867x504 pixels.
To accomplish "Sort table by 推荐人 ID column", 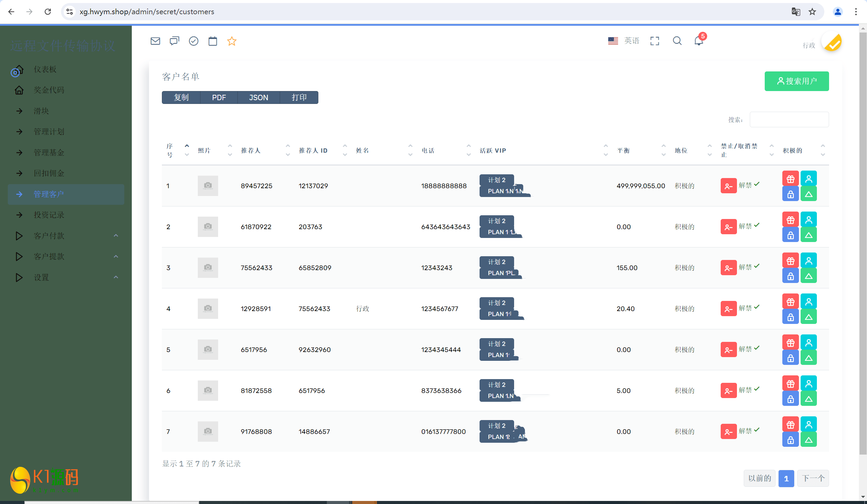I will click(323, 150).
